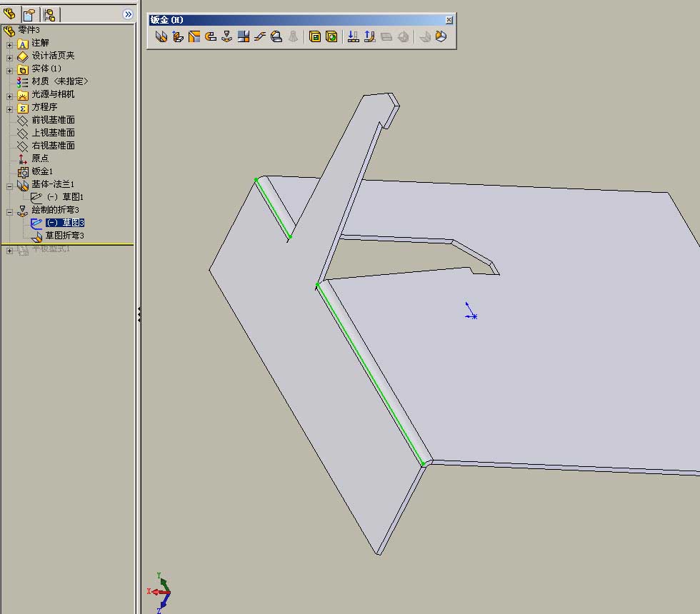The width and height of the screenshot is (700, 614).
Task: Click the 基体-法兰1 text label
Action: coord(53,184)
